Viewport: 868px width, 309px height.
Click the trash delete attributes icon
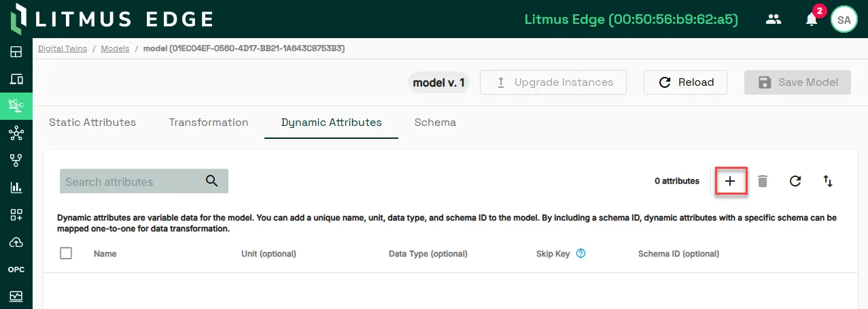[763, 181]
